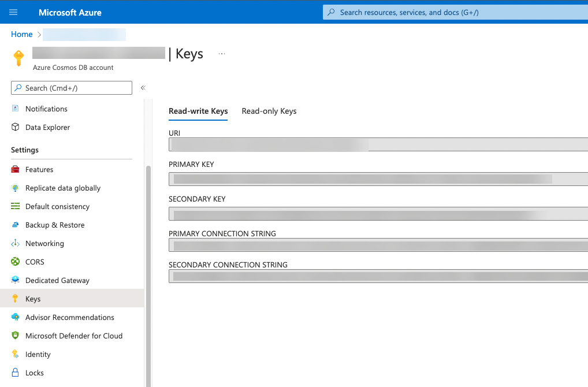This screenshot has width=588, height=387.
Task: Open Data Explorer
Action: (47, 128)
